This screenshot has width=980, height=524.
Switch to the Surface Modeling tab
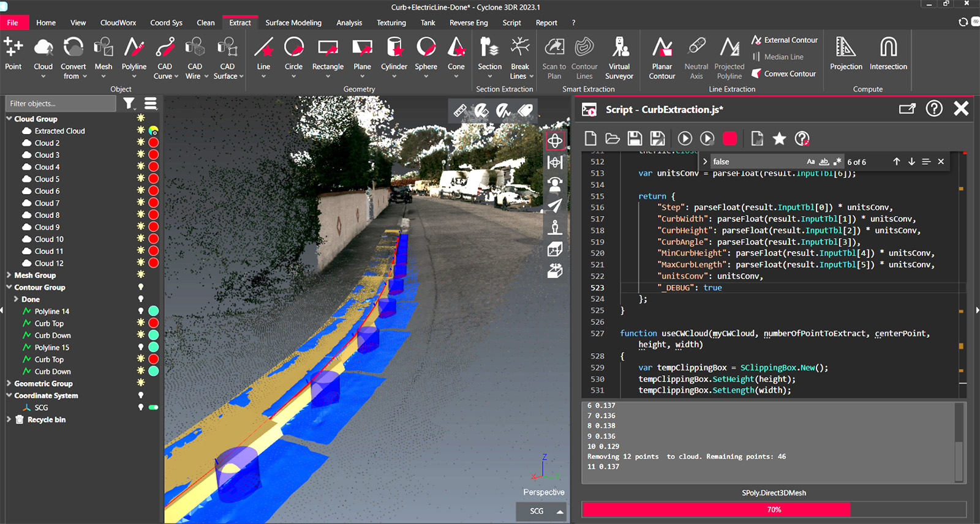(x=293, y=23)
